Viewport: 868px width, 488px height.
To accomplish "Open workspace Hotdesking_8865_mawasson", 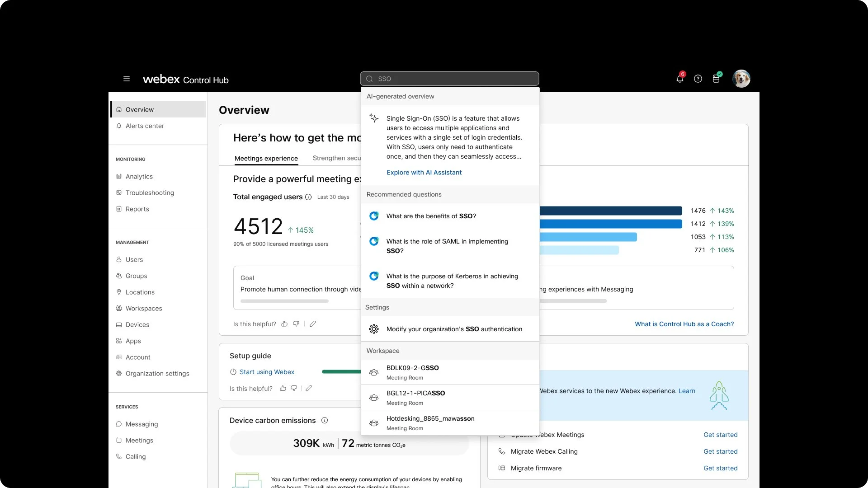I will (x=450, y=423).
